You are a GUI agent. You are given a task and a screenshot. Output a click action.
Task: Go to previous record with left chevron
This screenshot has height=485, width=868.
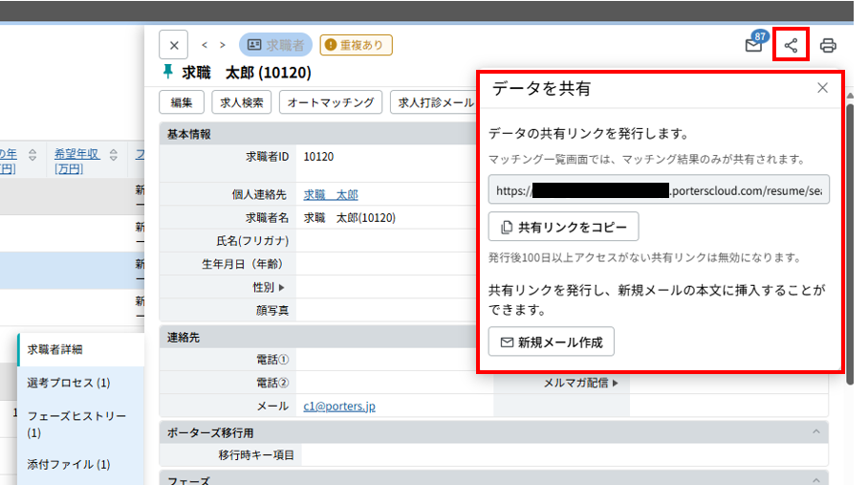point(205,45)
